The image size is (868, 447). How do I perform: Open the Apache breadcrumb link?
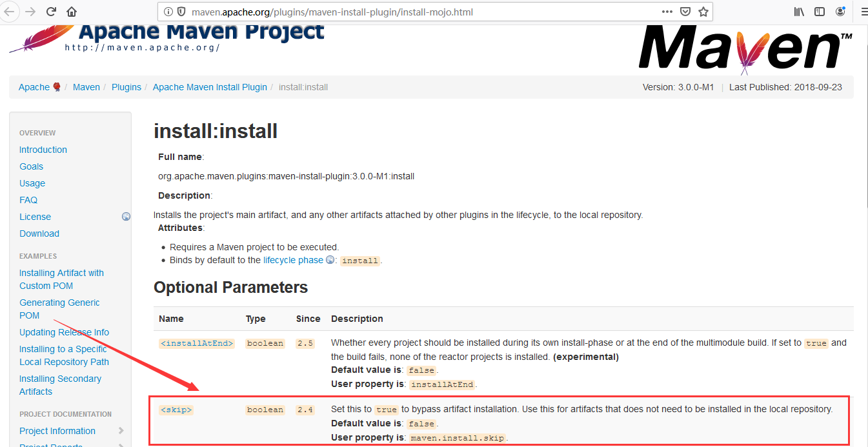tap(34, 87)
